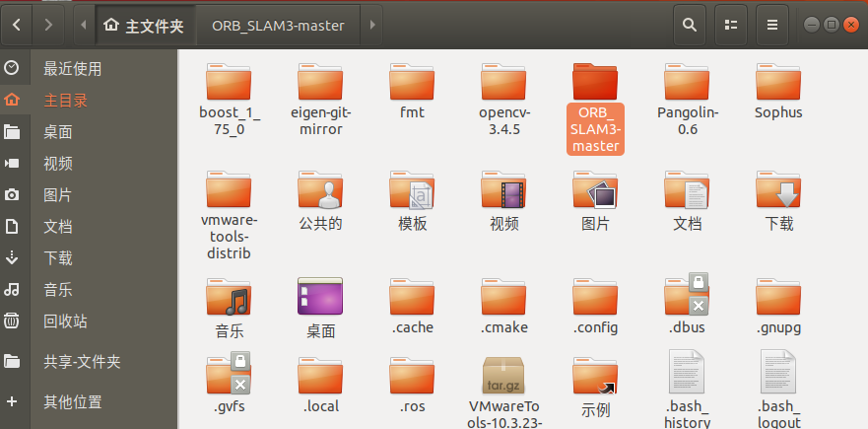
Task: Select the VMwareTools tar.gz archive icon
Action: point(503,375)
